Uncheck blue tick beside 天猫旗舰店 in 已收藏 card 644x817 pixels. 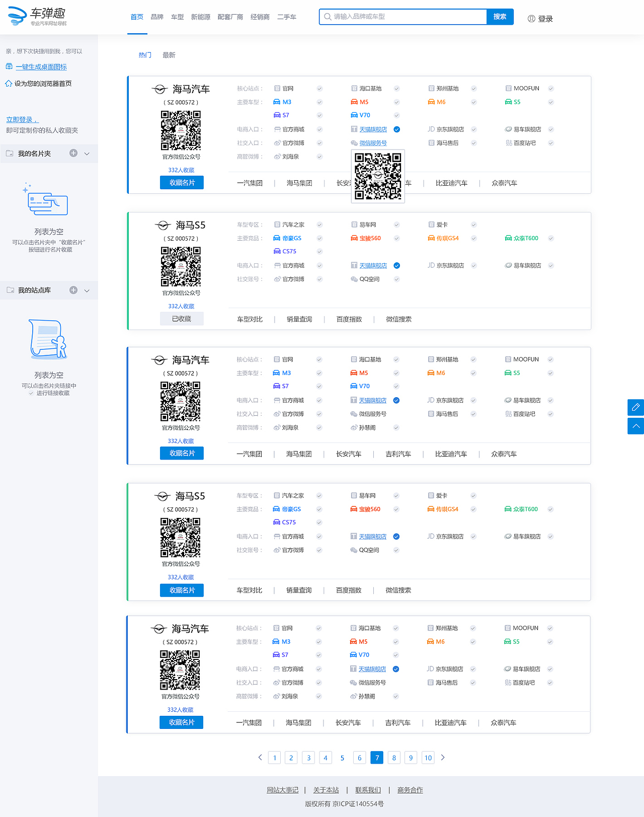[x=397, y=265]
